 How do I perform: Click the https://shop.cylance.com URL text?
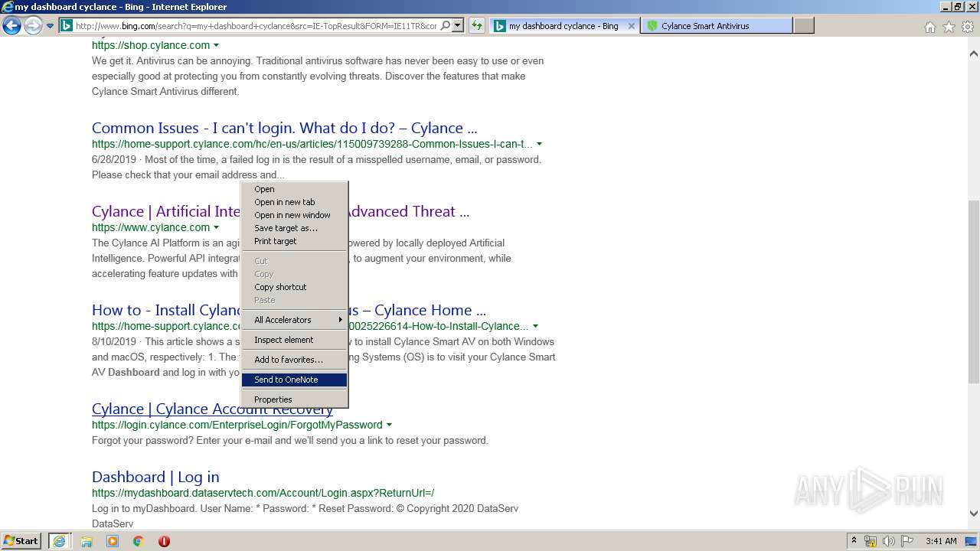pyautogui.click(x=151, y=45)
